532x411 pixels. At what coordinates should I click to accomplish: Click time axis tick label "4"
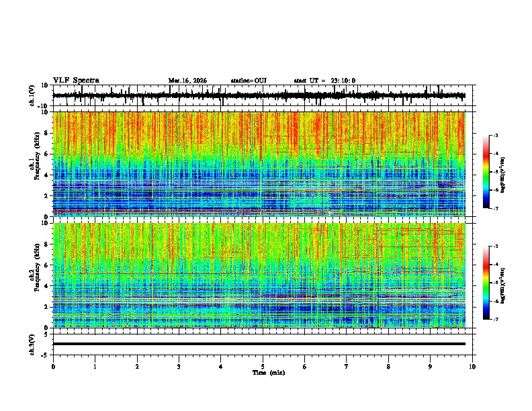221,367
